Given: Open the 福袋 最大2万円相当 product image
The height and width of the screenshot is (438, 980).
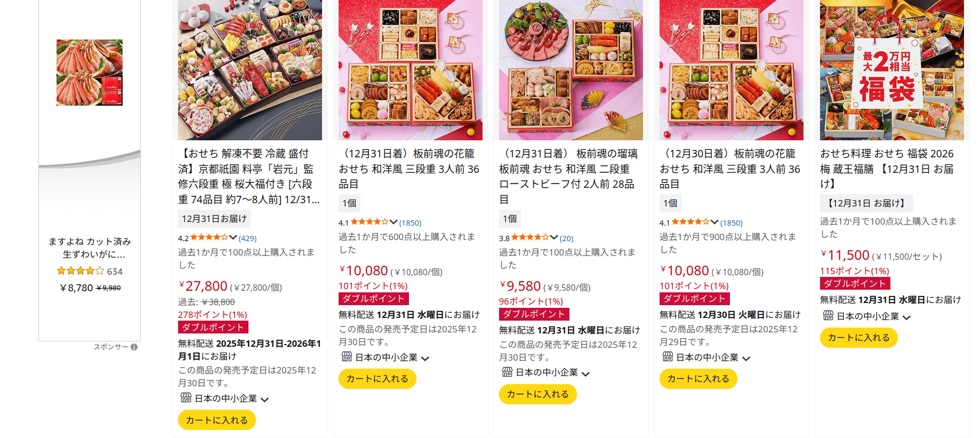Looking at the screenshot, I should coord(892,70).
